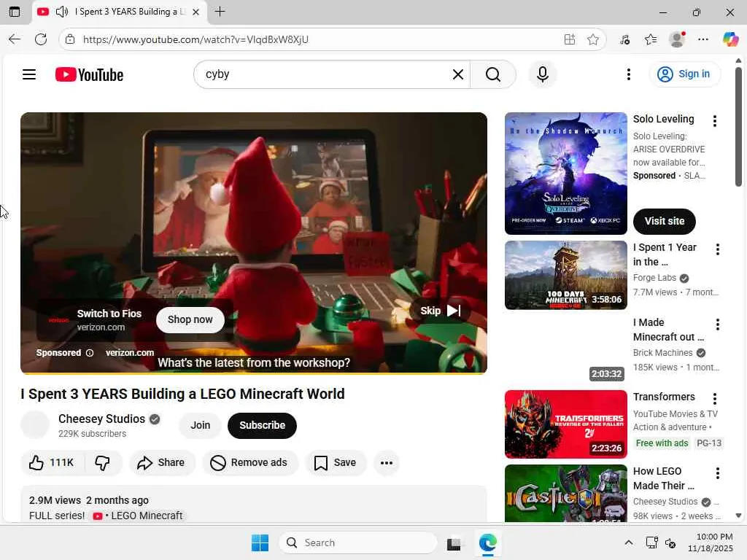Screen dimensions: 747x560
Task: Open the clock showing 10:00 PM
Action: (710, 542)
